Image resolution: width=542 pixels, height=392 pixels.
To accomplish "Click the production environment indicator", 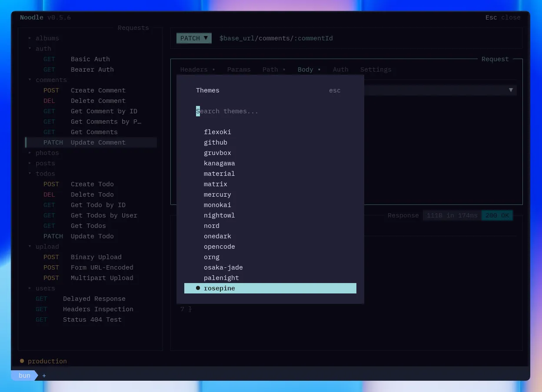I will click(x=43, y=361).
